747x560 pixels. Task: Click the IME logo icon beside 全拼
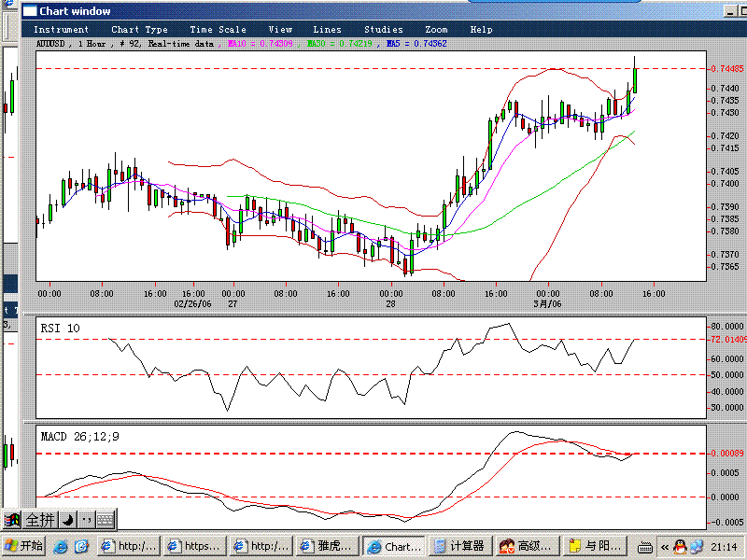tap(12, 520)
